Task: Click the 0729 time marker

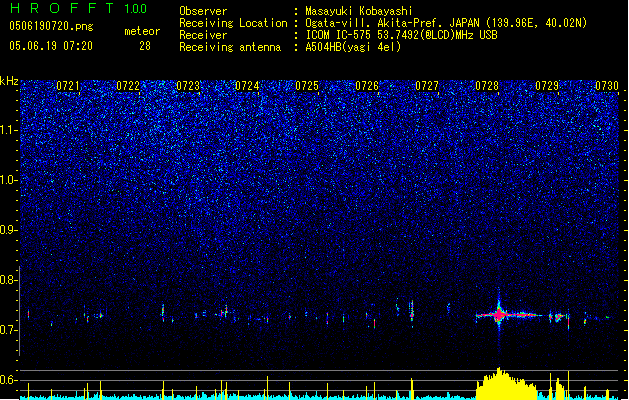Action: [547, 86]
